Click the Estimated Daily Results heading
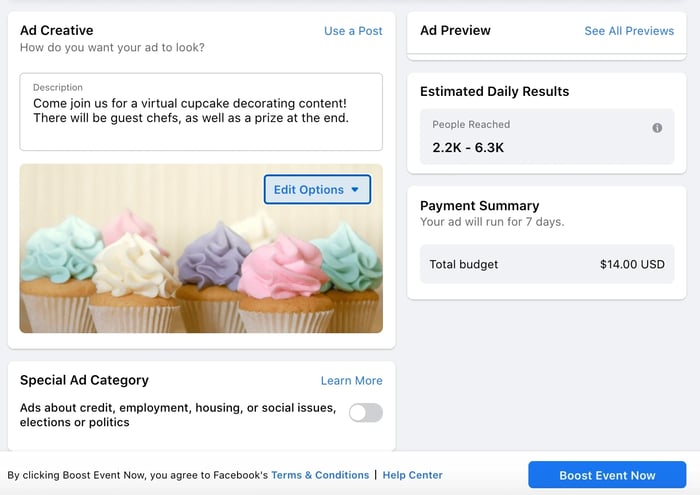 [495, 91]
